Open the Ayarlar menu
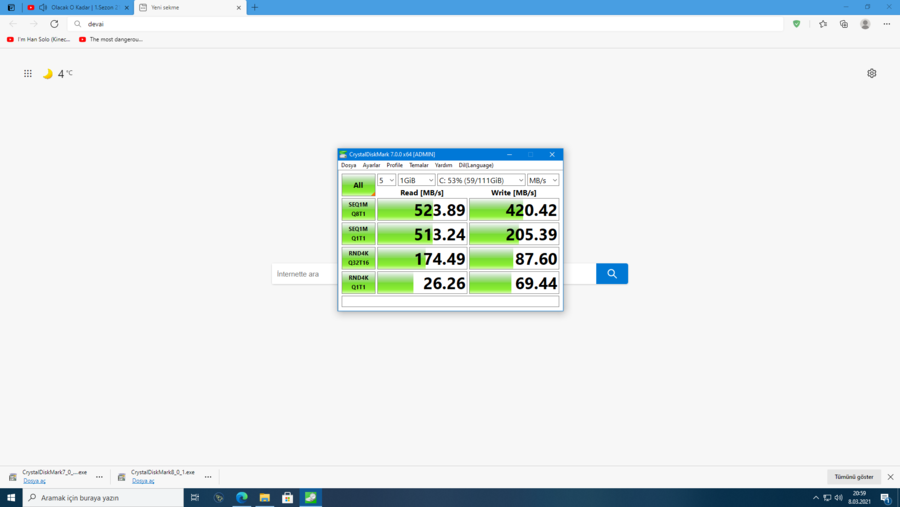900x507 pixels. [371, 165]
